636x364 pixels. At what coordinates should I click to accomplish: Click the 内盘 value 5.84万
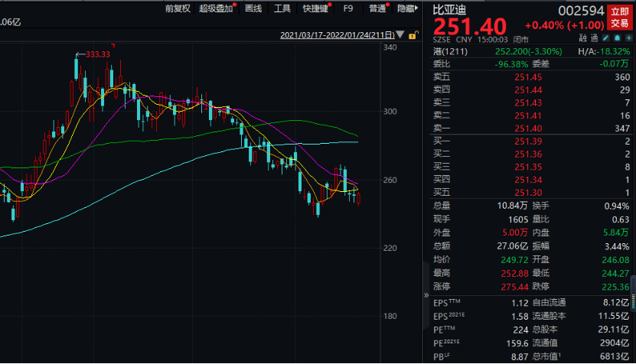(x=616, y=232)
